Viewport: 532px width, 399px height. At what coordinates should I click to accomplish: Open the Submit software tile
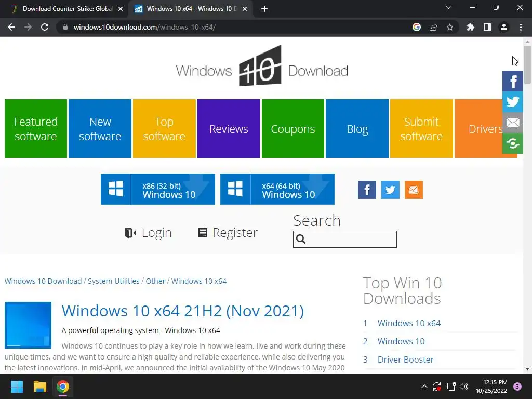click(x=421, y=129)
